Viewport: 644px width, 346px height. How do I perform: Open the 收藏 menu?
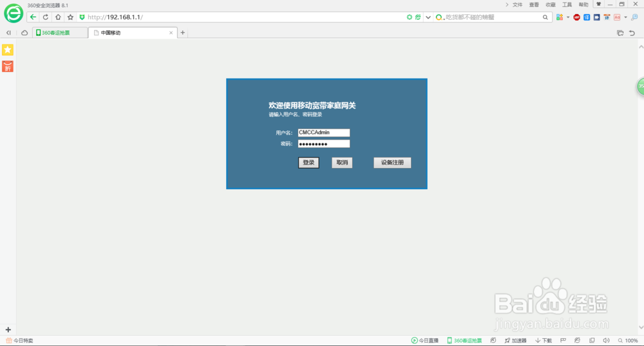[x=551, y=5]
